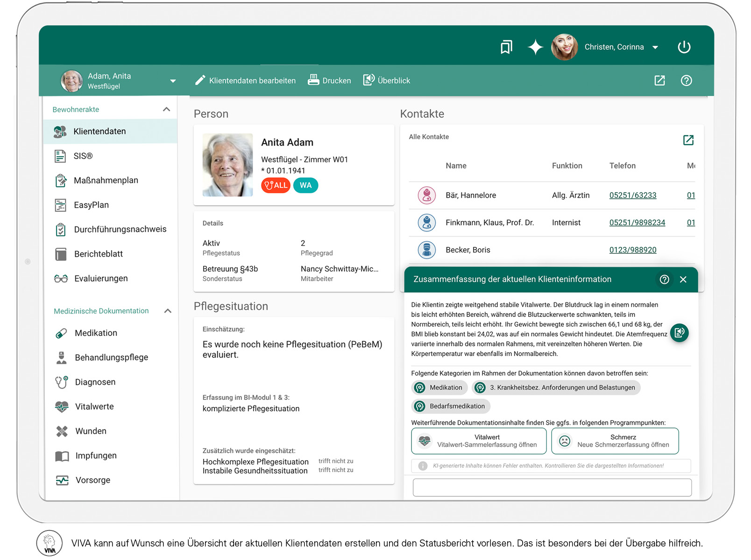Click the bookmark icon in the top bar

(507, 47)
